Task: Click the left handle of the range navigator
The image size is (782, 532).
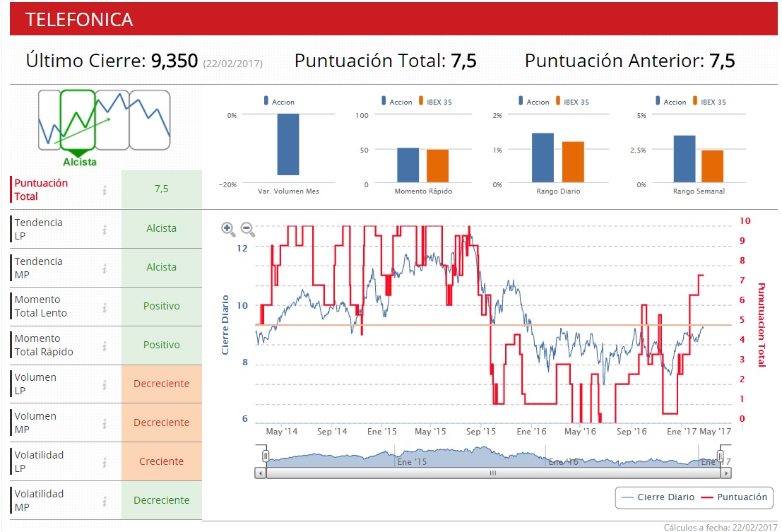Action: pyautogui.click(x=266, y=456)
